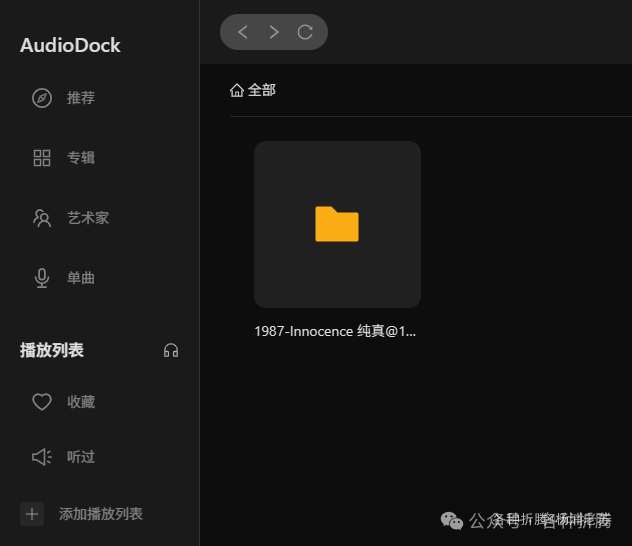Open the yellow folder thumbnail

click(x=337, y=224)
